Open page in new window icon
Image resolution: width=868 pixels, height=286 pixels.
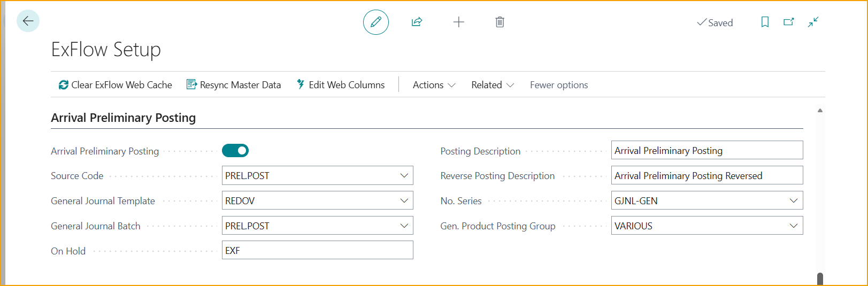[789, 22]
